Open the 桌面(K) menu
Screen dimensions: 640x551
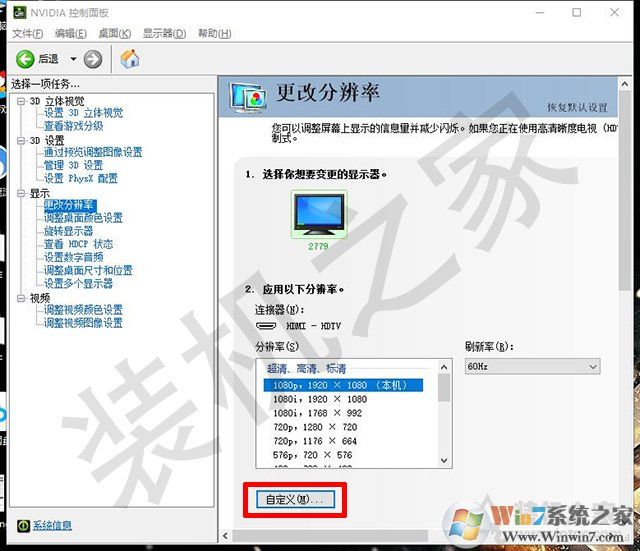click(115, 33)
